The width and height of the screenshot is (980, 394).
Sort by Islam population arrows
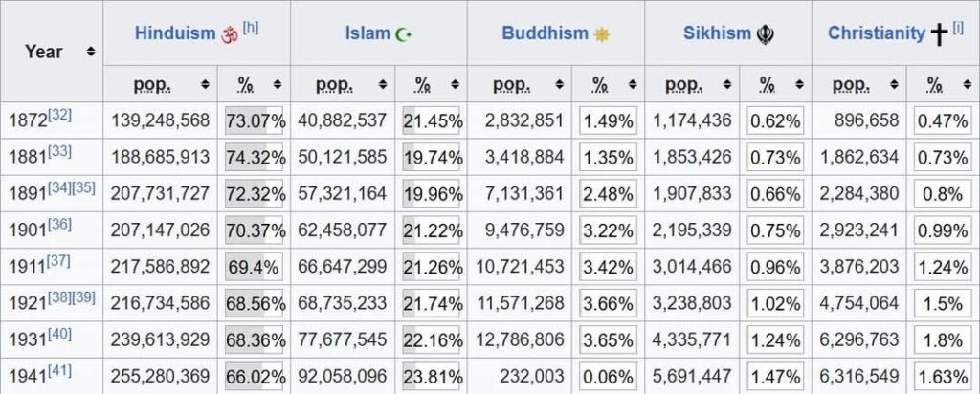(x=383, y=84)
